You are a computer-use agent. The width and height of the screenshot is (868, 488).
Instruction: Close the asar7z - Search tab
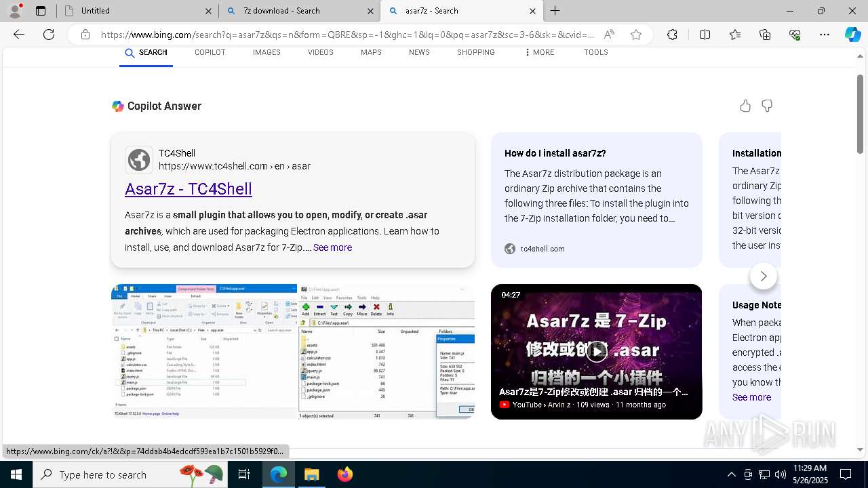pos(532,11)
